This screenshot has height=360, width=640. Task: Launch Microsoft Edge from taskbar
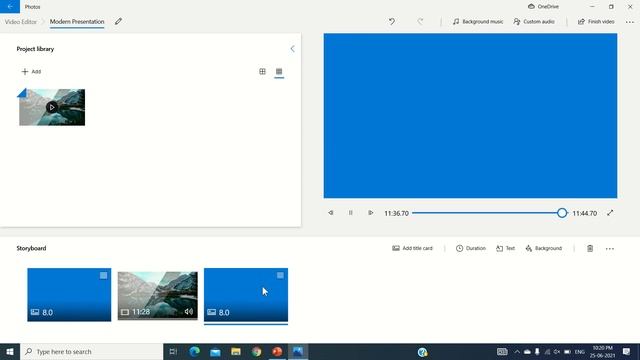tap(195, 351)
